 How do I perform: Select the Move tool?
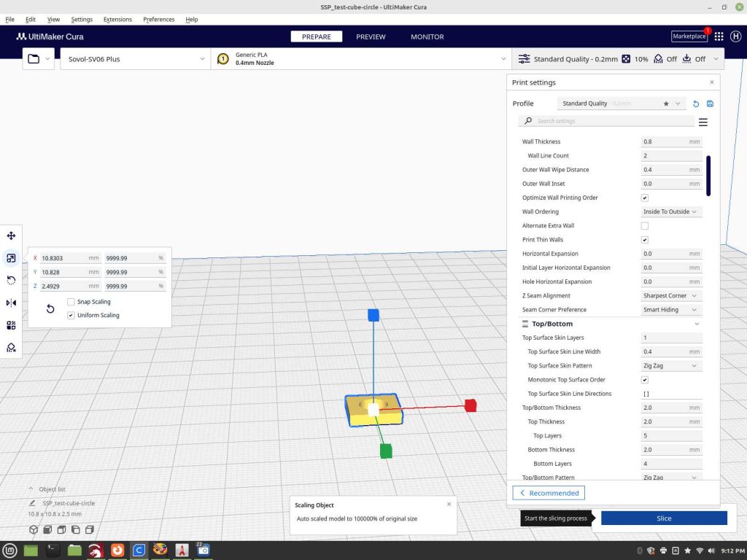pyautogui.click(x=11, y=236)
